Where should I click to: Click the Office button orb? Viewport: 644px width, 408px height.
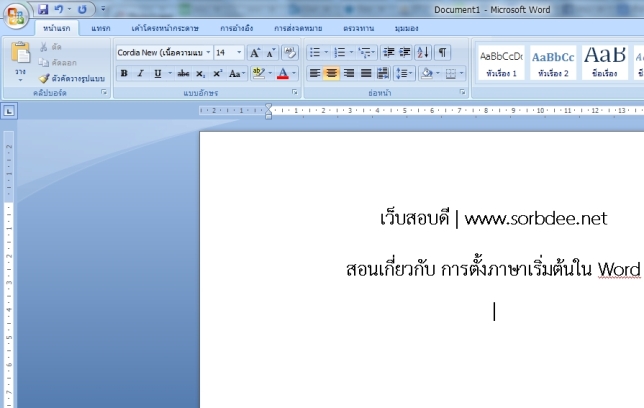coord(16,16)
